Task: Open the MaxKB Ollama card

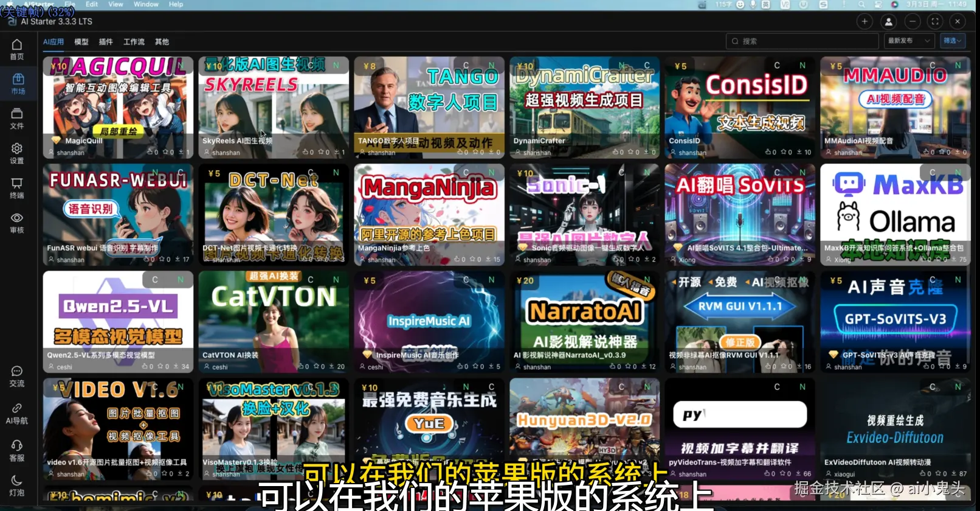Action: [895, 215]
